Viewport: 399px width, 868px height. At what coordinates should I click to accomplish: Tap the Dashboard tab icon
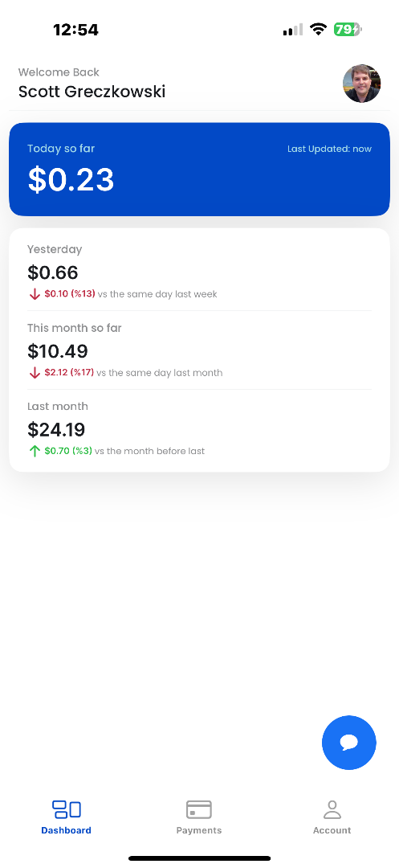point(67,809)
